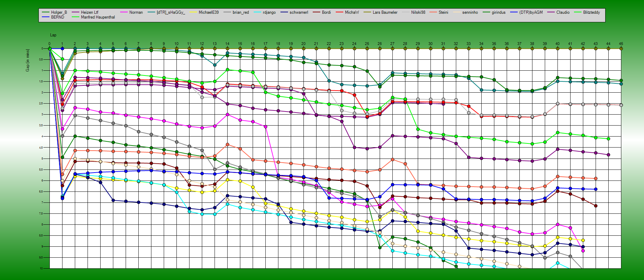Click the blue data point at lap 1, gap 0
The height and width of the screenshot is (280, 644).
coord(62,48)
